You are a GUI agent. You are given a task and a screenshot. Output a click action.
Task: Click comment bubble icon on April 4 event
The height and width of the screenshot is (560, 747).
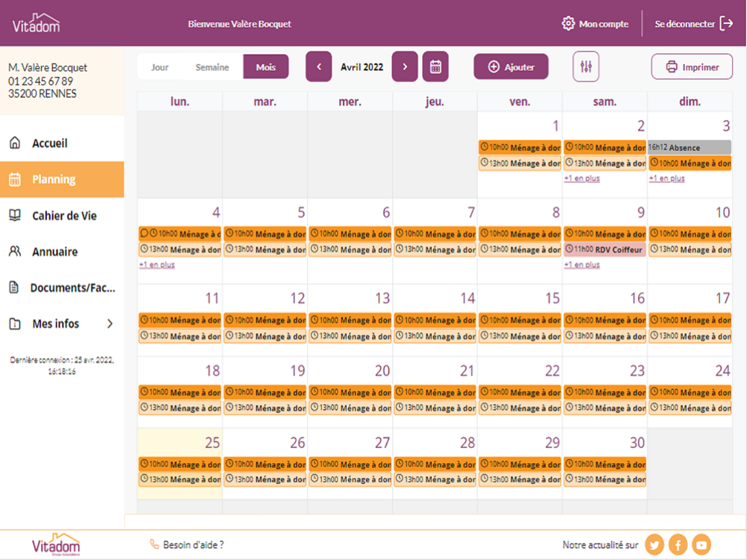click(144, 233)
